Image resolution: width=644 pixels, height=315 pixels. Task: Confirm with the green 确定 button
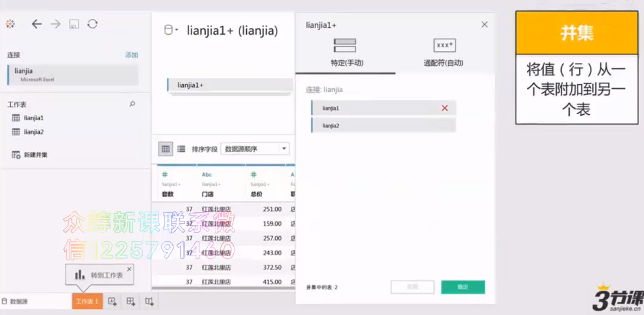click(x=463, y=287)
